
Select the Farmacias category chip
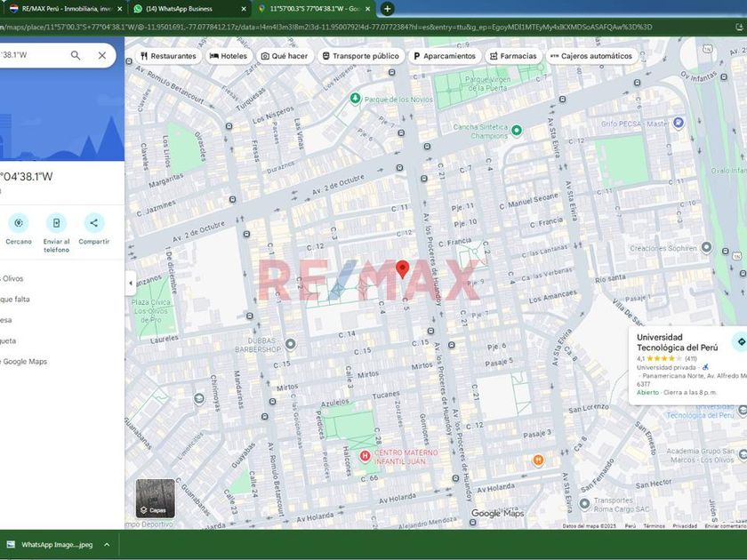(512, 56)
